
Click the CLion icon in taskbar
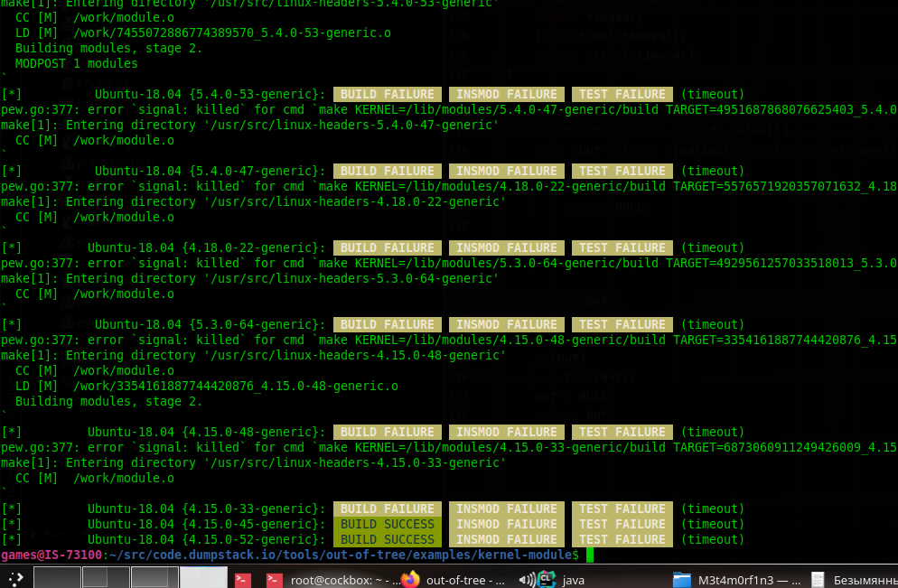[547, 579]
